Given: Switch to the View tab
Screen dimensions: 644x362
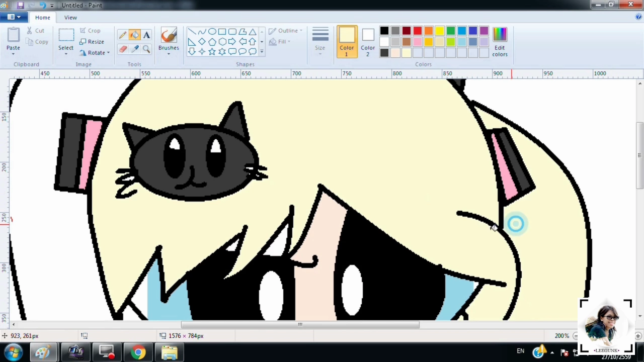Looking at the screenshot, I should (x=70, y=17).
